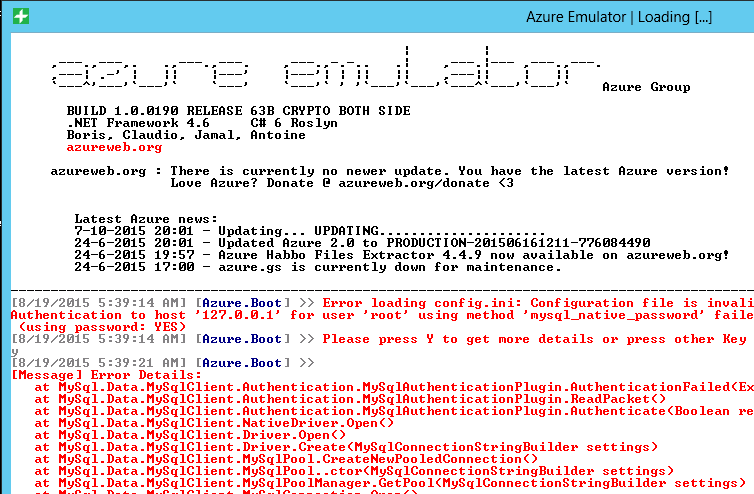This screenshot has height=494, width=754.
Task: Click the '(using password: YES)' text
Action: click(102, 327)
